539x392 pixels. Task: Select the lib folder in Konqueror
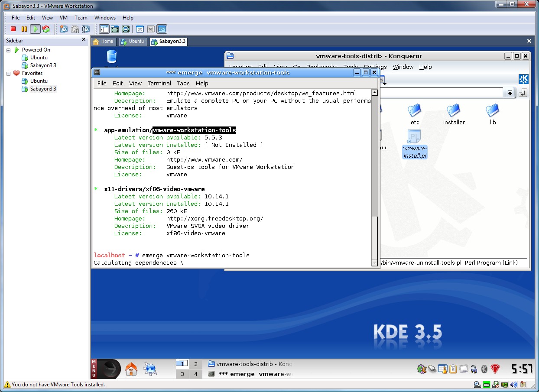pyautogui.click(x=493, y=115)
